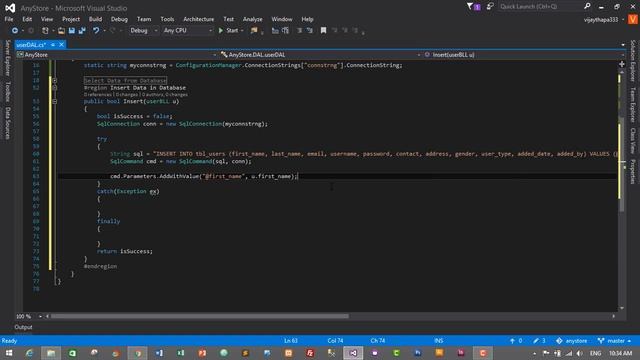Open the Build menu
640x360 pixels.
click(95, 19)
